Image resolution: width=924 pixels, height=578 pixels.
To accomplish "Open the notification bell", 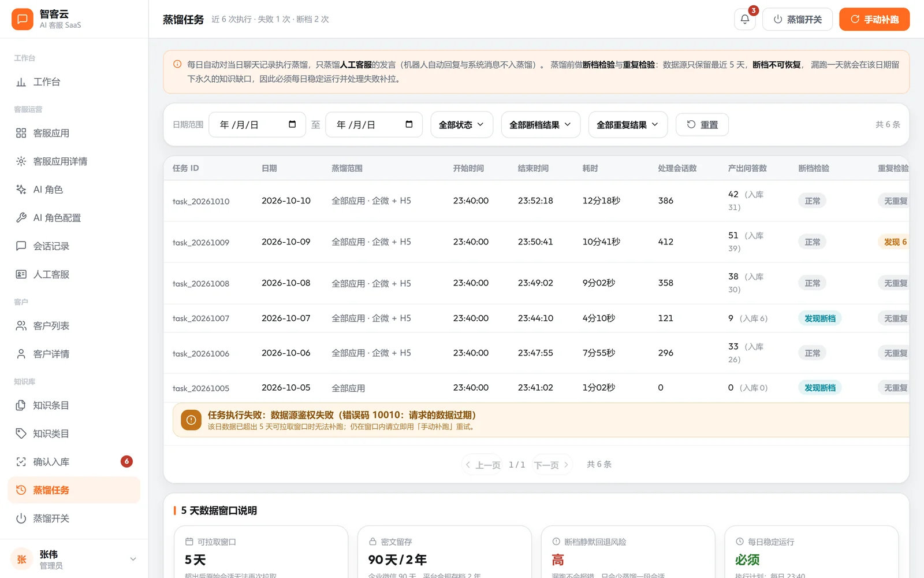I will (x=744, y=19).
